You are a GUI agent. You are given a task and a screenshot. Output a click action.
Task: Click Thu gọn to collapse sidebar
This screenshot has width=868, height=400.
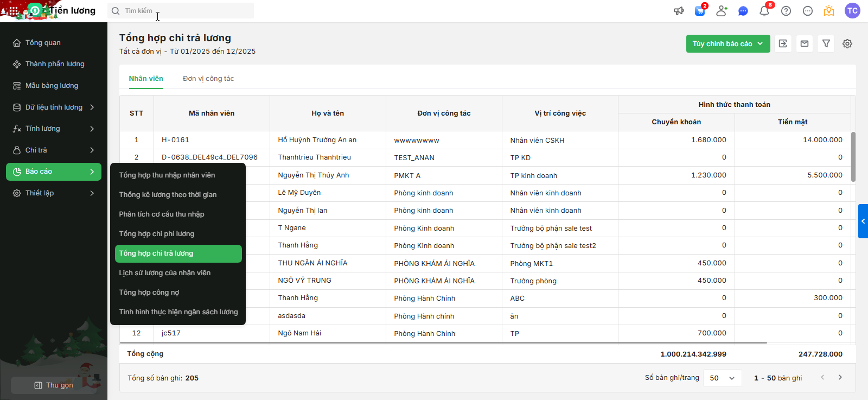click(54, 385)
